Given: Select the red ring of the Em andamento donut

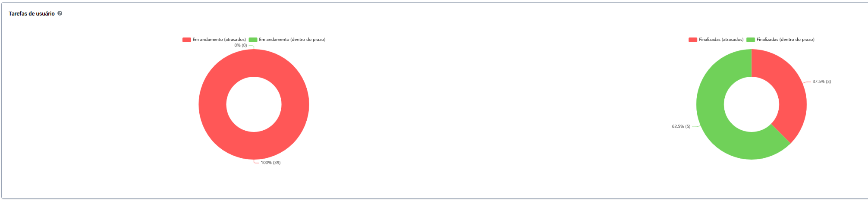Looking at the screenshot, I should point(212,104).
